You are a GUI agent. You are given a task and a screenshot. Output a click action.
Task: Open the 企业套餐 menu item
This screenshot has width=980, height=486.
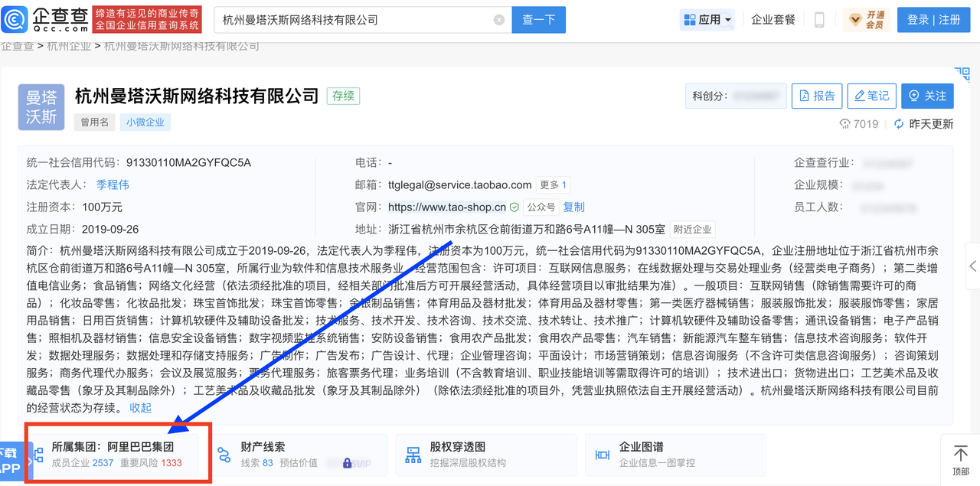pyautogui.click(x=773, y=20)
